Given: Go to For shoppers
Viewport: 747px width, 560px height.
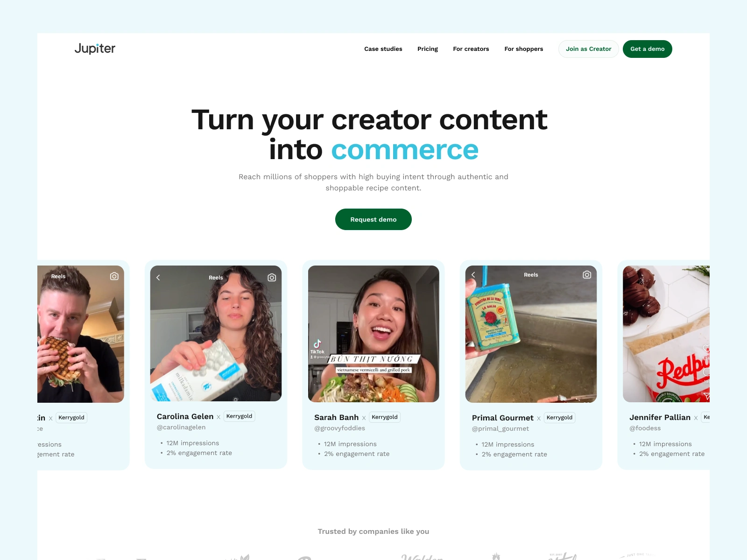Looking at the screenshot, I should 524,49.
